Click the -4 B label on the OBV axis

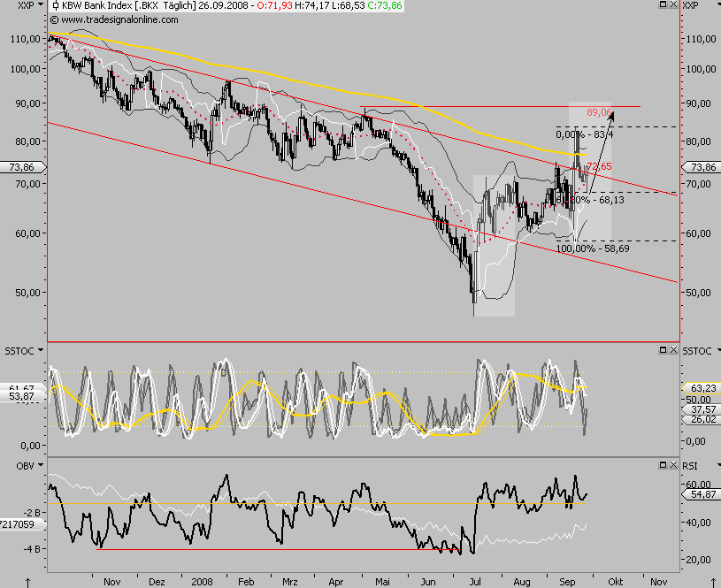click(x=31, y=549)
